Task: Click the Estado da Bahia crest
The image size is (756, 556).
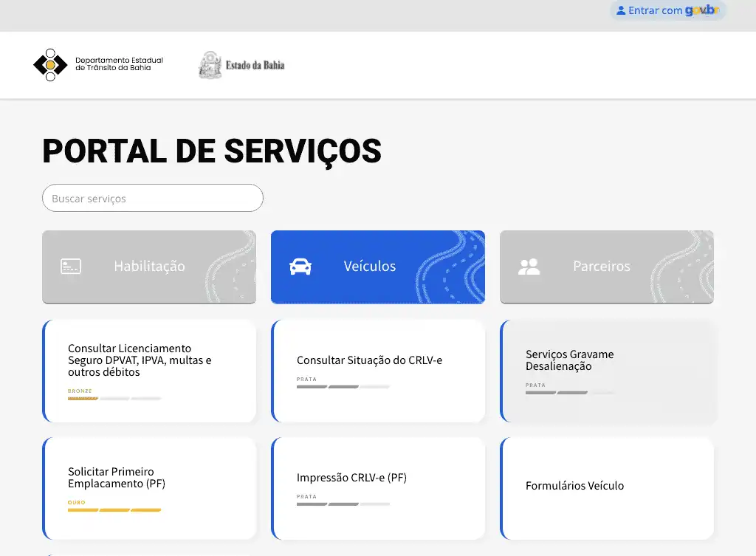Action: (x=210, y=65)
